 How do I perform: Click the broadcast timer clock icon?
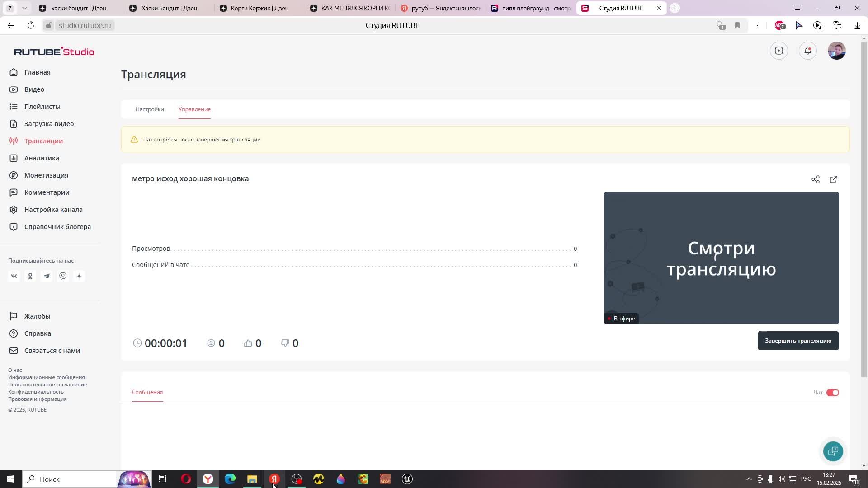pyautogui.click(x=137, y=343)
